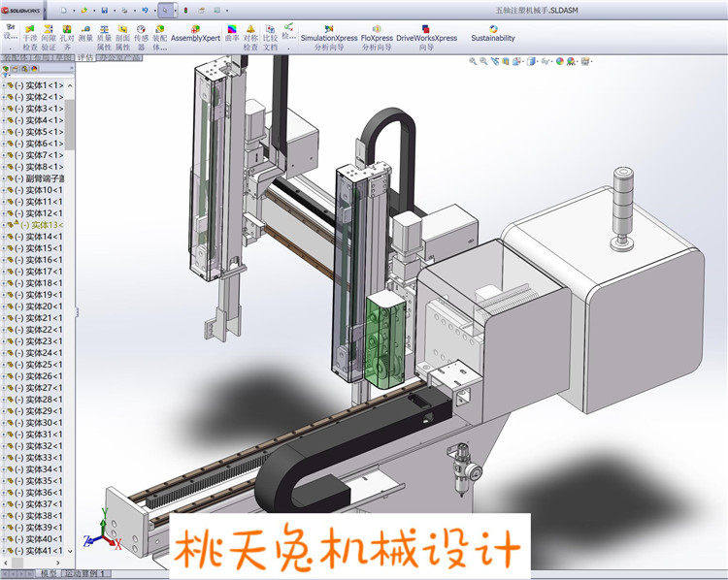728x580 pixels.
Task: Click the SolidWorks logo menu
Action: [21, 11]
